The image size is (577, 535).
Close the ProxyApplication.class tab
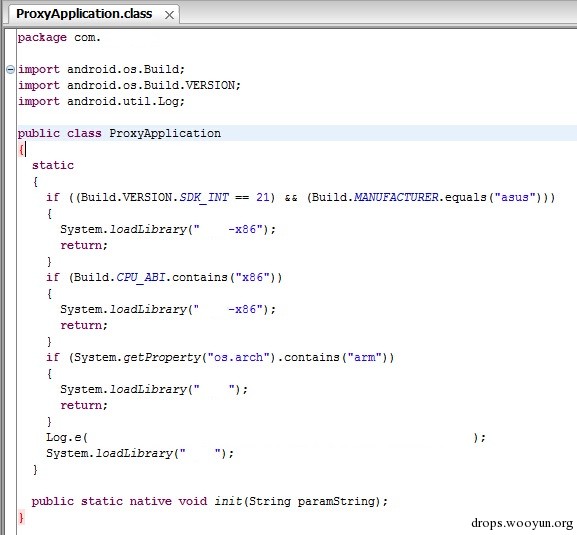click(169, 15)
